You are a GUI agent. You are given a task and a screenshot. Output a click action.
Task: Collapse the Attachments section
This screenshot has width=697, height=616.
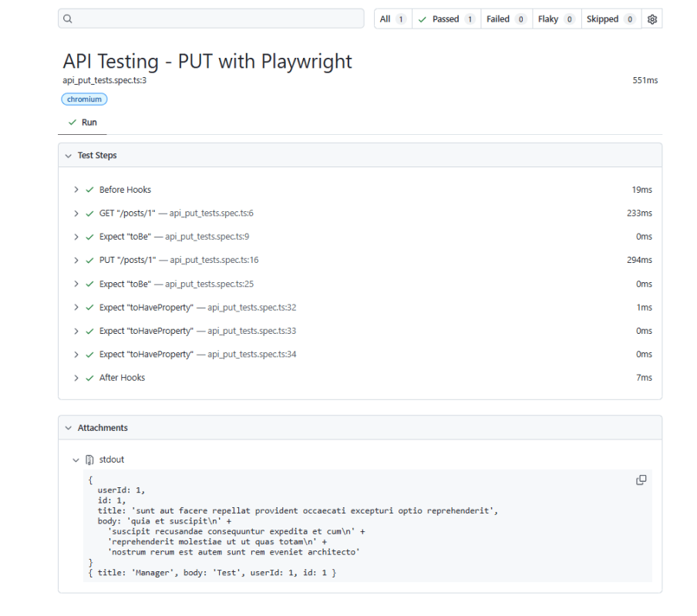[x=69, y=428]
